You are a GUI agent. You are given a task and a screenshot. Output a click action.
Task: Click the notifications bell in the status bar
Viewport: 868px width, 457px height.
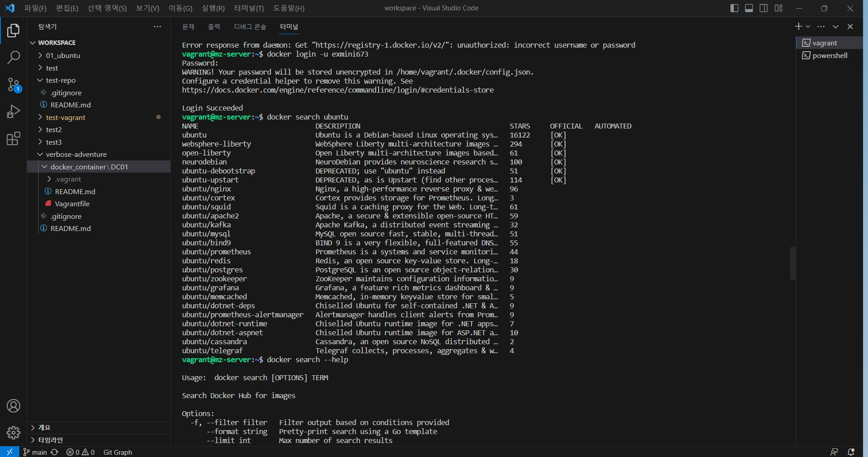point(852,452)
